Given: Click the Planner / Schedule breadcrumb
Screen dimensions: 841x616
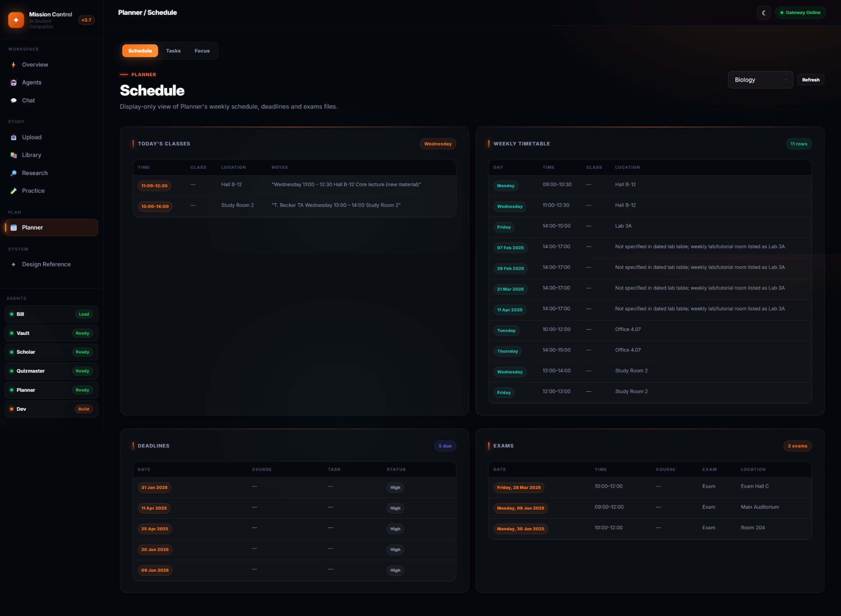Looking at the screenshot, I should pyautogui.click(x=148, y=13).
